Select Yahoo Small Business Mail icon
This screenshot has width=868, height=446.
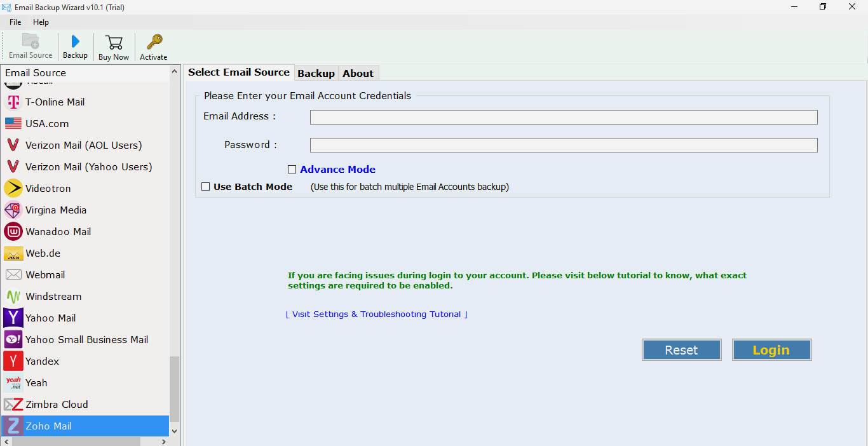(x=13, y=340)
